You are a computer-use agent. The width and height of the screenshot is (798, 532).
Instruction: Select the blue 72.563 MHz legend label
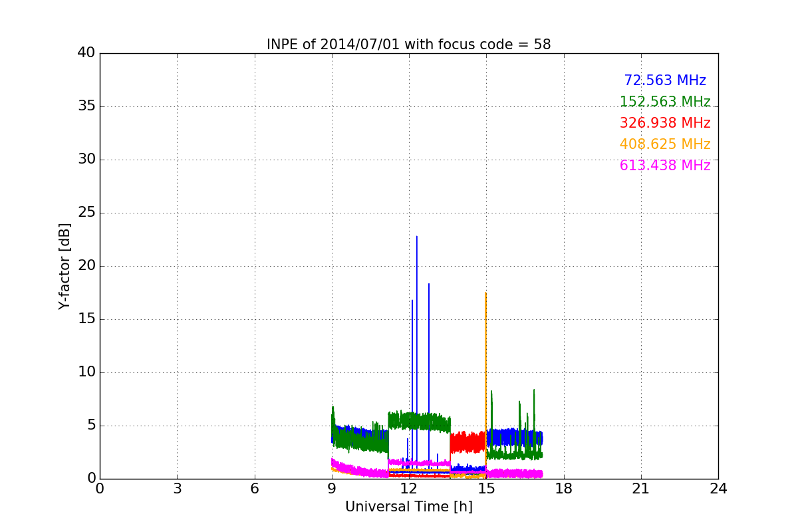[x=665, y=80]
